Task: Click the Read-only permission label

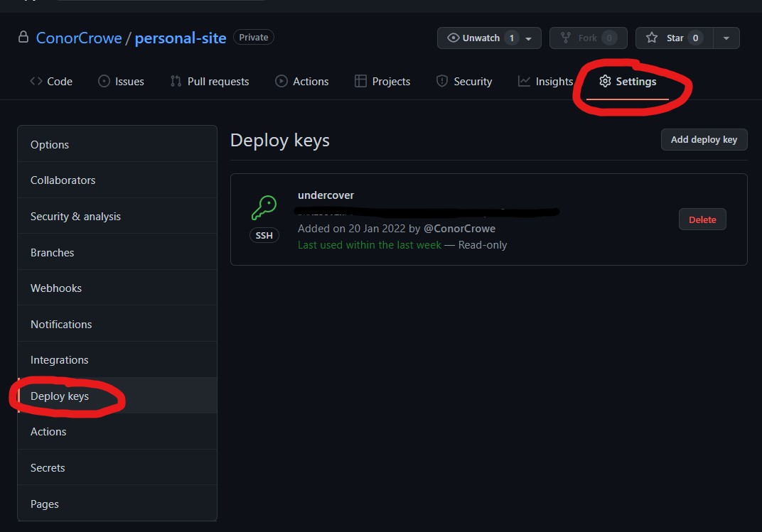Action: 483,245
